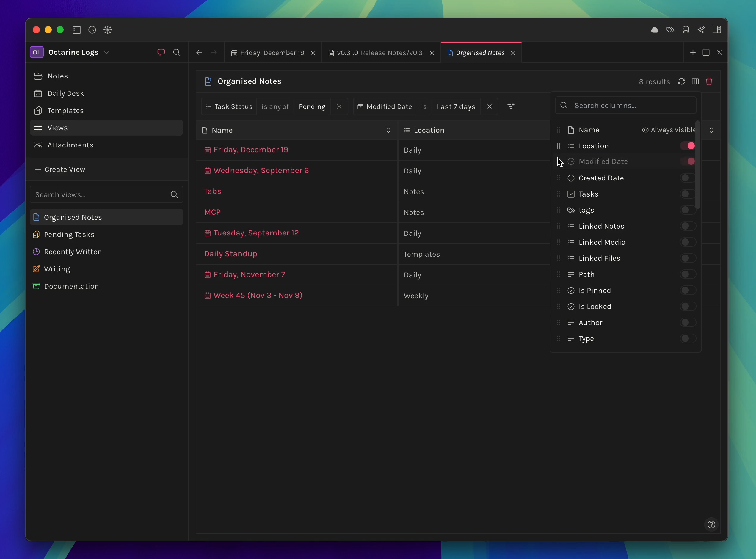The width and height of the screenshot is (756, 559).
Task: Open the AI sparkles icon in title bar
Action: click(701, 30)
